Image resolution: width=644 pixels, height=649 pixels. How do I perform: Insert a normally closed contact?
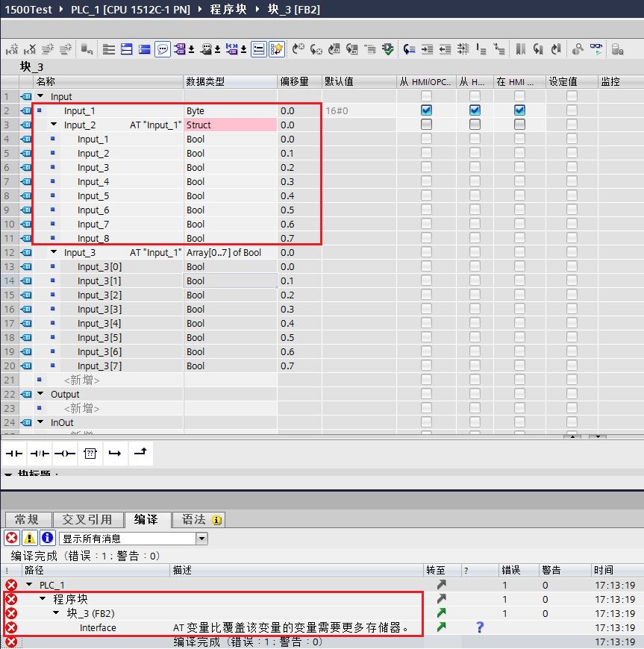40,454
